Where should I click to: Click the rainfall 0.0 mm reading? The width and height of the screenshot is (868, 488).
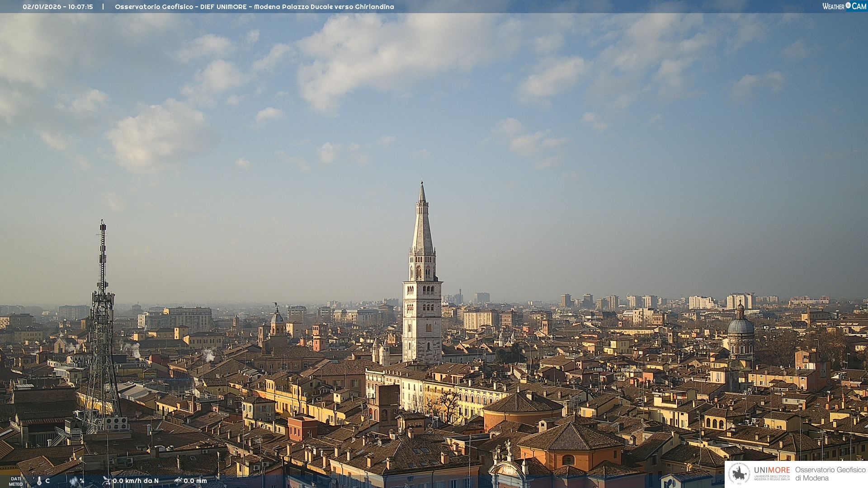(x=195, y=481)
